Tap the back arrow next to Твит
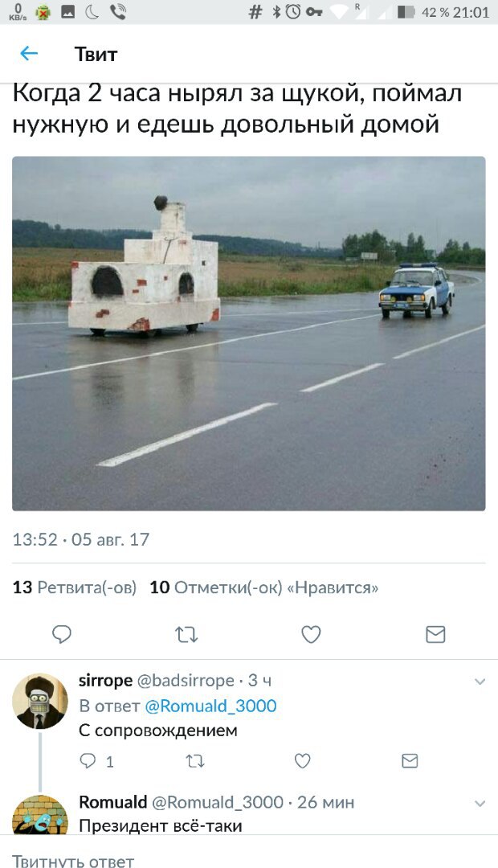 29,54
